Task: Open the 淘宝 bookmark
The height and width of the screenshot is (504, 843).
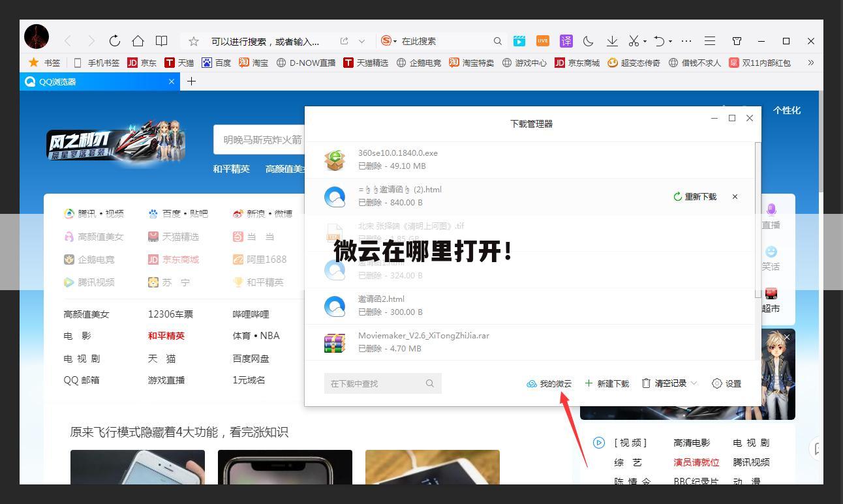Action: point(253,63)
